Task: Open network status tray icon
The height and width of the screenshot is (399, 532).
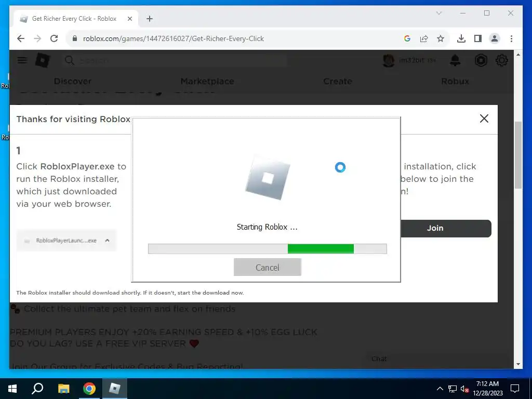Action: click(453, 389)
